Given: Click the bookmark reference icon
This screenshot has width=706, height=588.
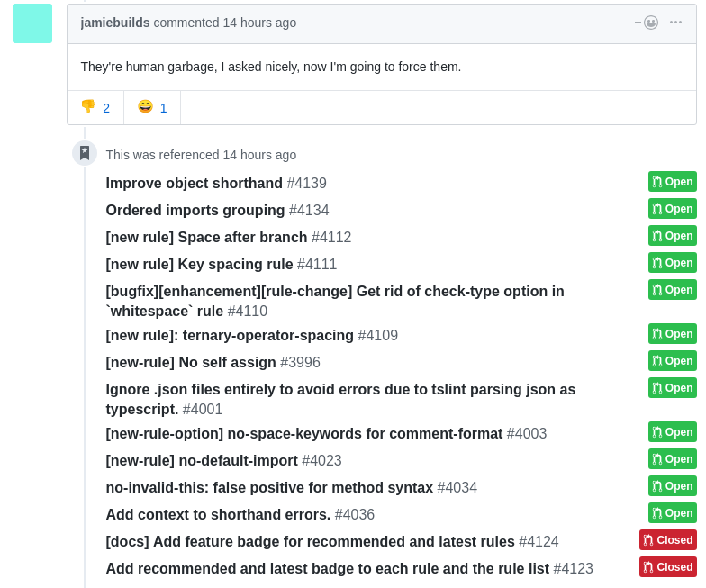Looking at the screenshot, I should 85,153.
